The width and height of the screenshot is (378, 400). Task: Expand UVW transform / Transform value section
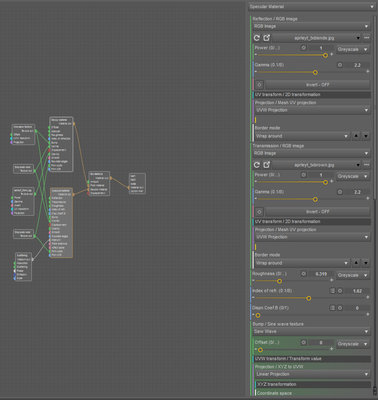312,359
